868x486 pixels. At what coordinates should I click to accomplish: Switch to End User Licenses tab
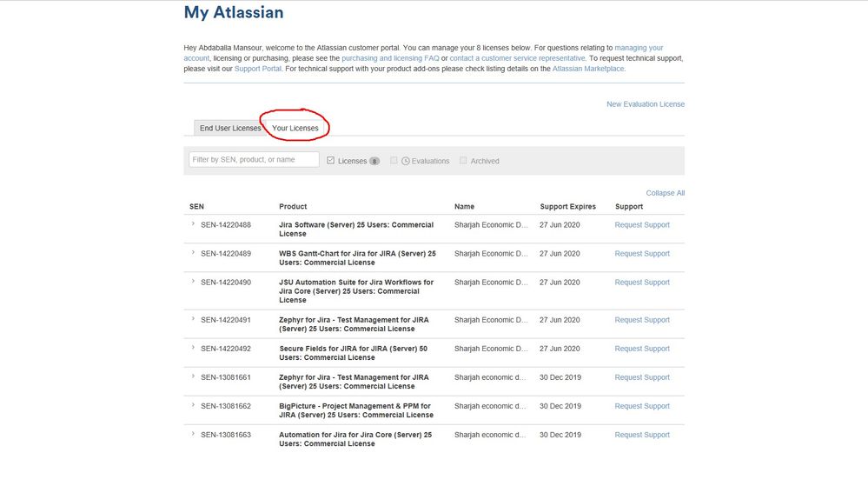229,128
